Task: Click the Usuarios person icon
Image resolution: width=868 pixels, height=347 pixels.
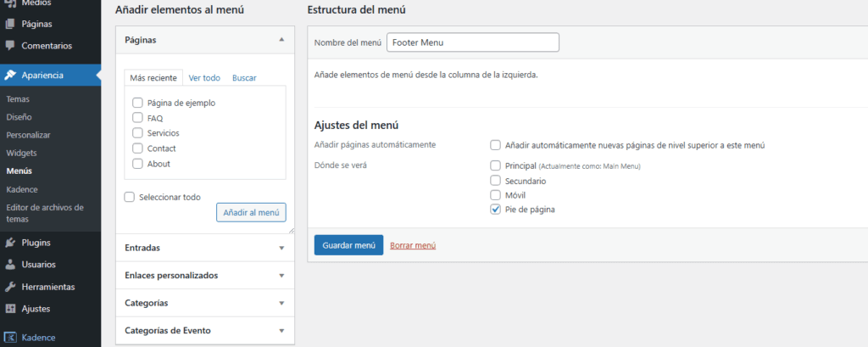Action: pyautogui.click(x=10, y=265)
